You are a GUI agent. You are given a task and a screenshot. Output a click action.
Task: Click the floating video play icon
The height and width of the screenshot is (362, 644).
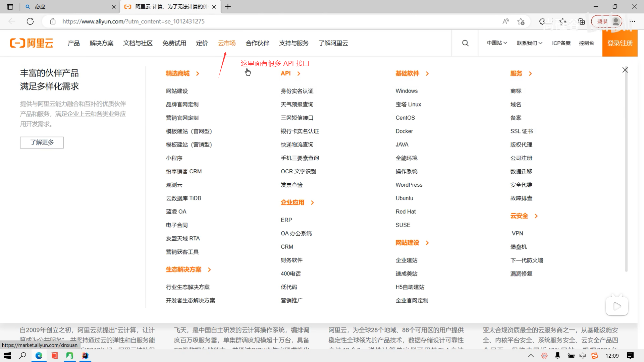[617, 306]
